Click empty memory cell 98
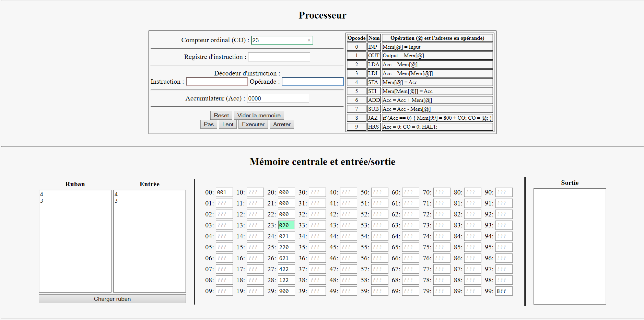 [504, 280]
